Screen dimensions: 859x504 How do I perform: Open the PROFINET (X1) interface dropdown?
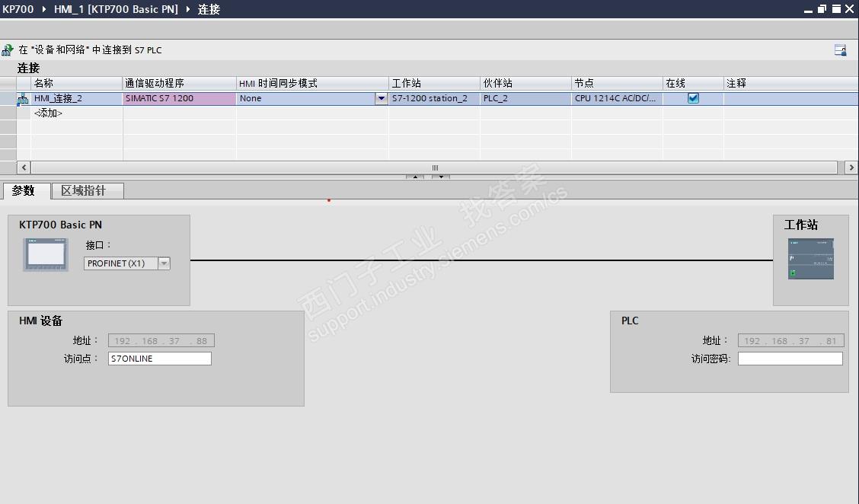(x=164, y=263)
